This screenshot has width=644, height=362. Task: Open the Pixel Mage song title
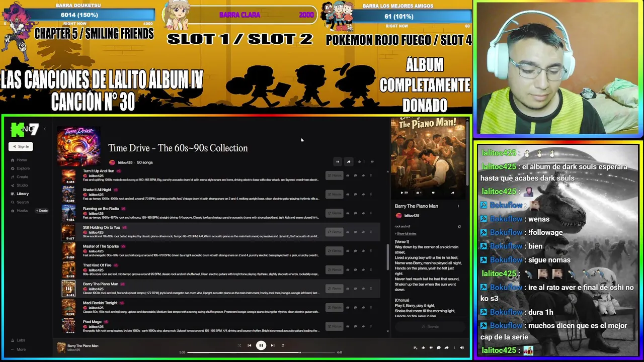(x=92, y=322)
